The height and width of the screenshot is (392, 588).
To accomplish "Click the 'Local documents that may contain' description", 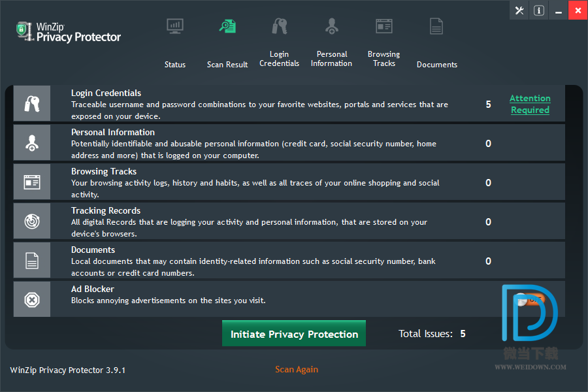I will 253,267.
